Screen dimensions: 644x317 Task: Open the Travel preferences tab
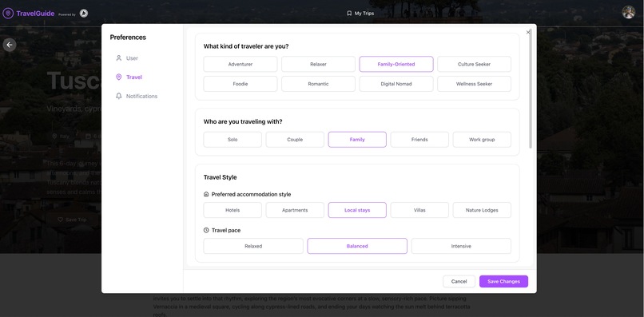click(142, 77)
